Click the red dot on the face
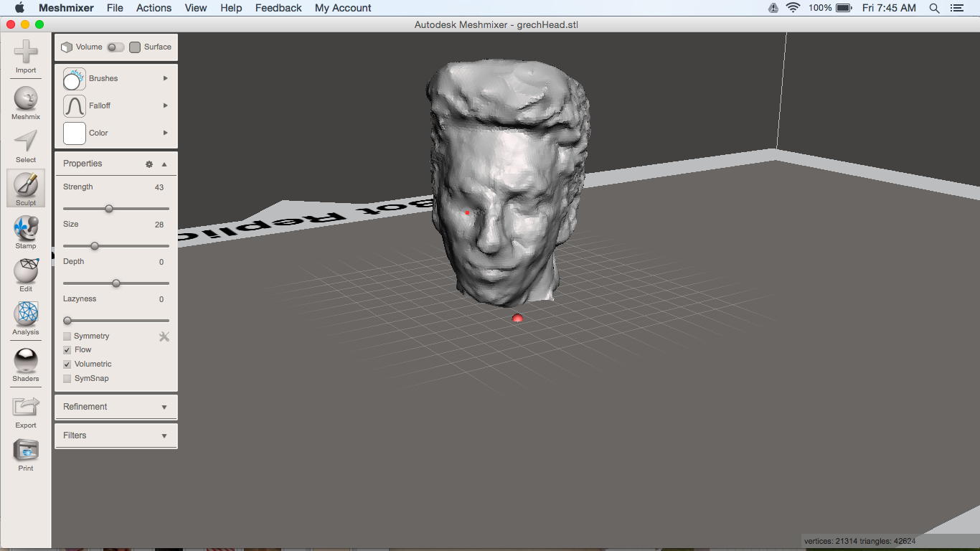The height and width of the screenshot is (551, 980). tap(467, 212)
